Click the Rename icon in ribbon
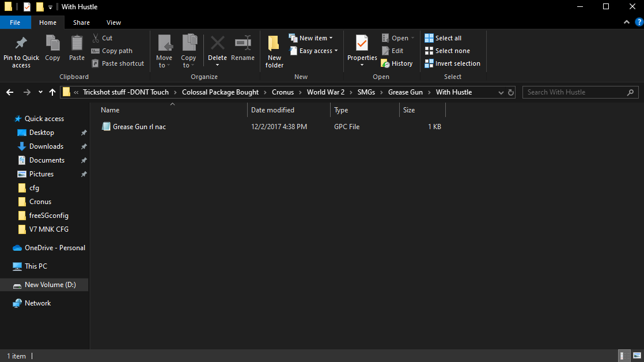 click(243, 43)
